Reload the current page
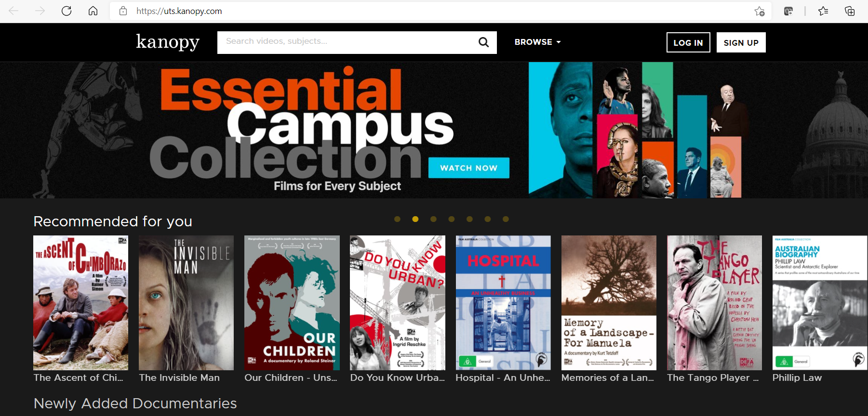This screenshot has width=868, height=416. coord(67,11)
